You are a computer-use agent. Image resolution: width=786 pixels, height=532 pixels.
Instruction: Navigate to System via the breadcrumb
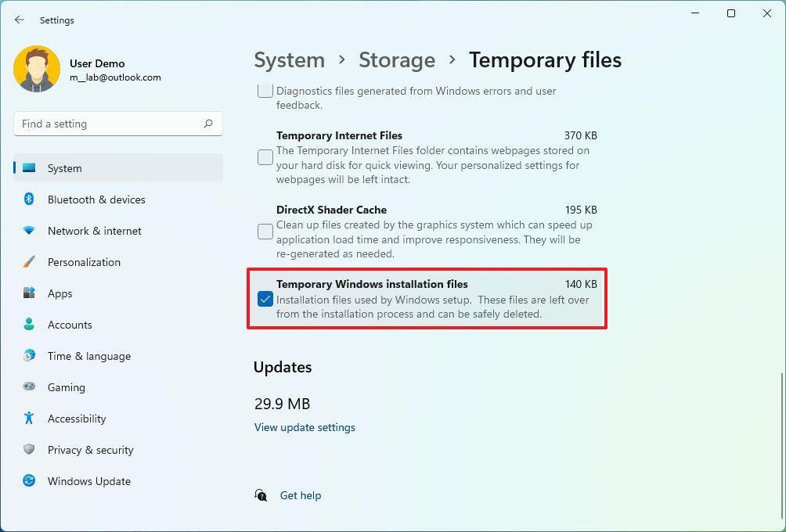click(289, 59)
